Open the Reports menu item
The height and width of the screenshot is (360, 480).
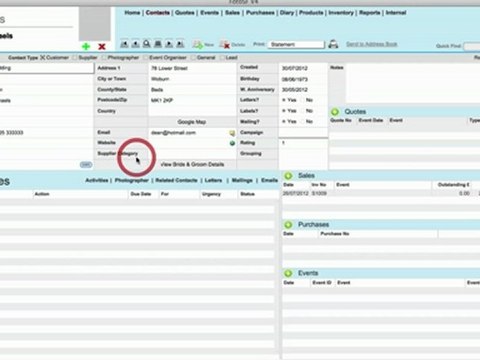tap(370, 13)
